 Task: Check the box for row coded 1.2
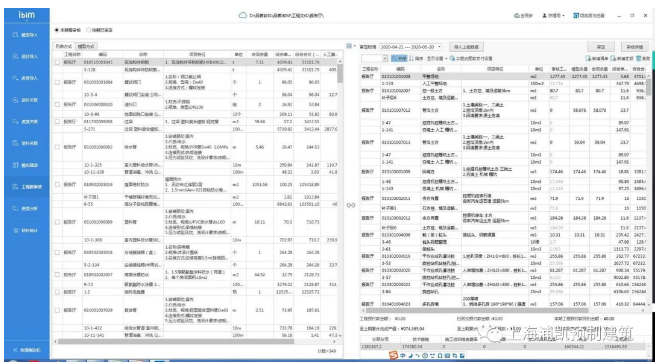(x=57, y=292)
